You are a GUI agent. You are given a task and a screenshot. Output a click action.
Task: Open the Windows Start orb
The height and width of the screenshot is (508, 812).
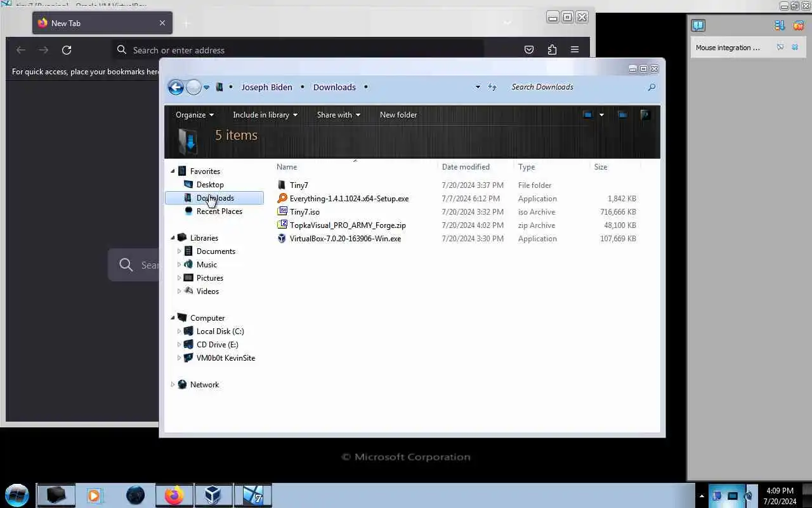tap(17, 495)
